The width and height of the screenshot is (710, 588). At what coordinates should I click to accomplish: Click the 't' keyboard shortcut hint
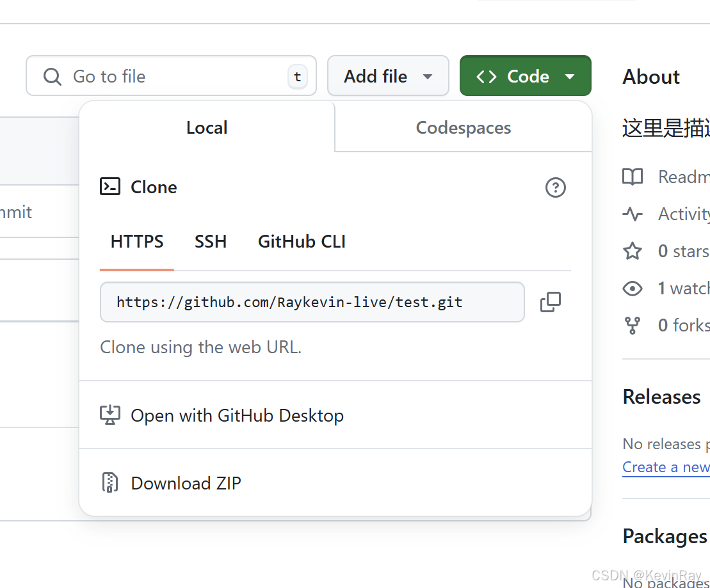point(298,77)
